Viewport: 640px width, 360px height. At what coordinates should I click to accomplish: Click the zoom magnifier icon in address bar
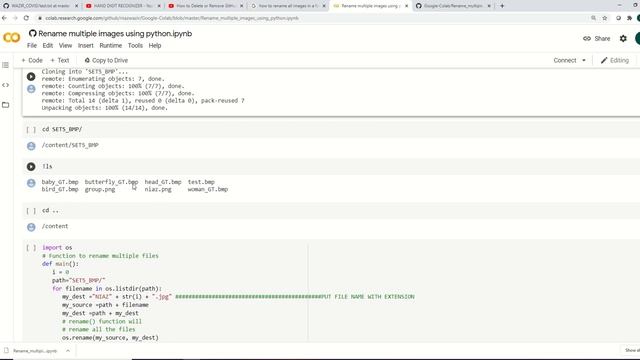(x=593, y=18)
